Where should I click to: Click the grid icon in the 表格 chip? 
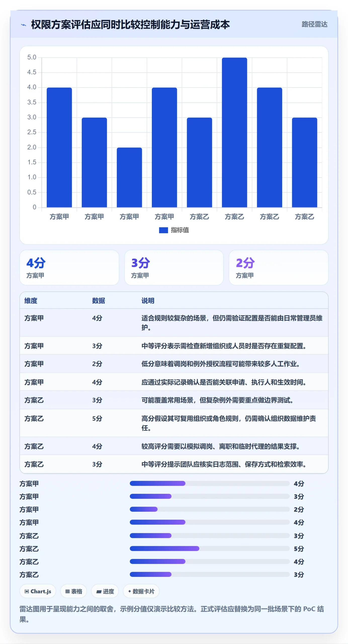pyautogui.click(x=67, y=591)
